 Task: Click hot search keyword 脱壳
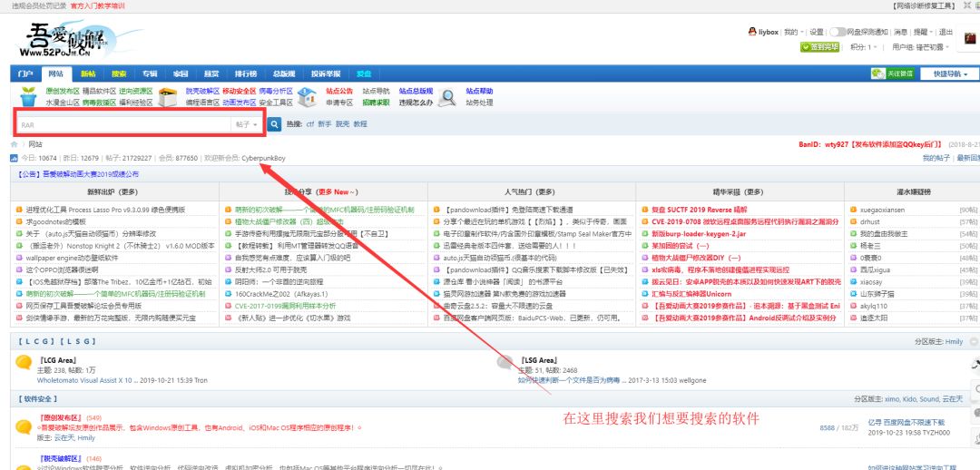tap(342, 123)
